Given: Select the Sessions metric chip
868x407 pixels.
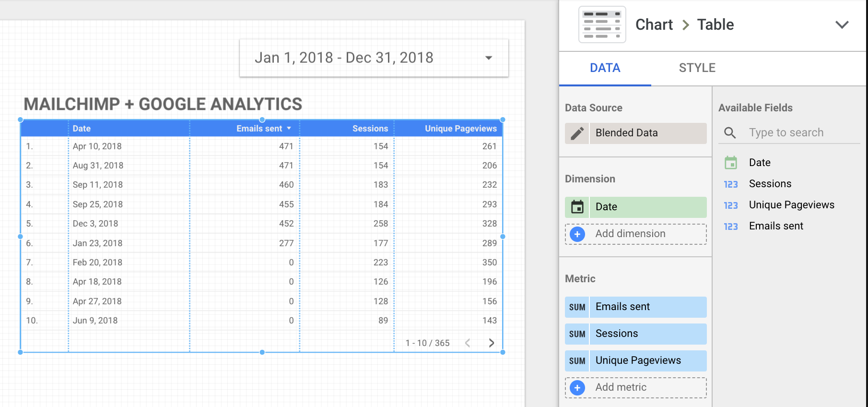Looking at the screenshot, I should 648,334.
